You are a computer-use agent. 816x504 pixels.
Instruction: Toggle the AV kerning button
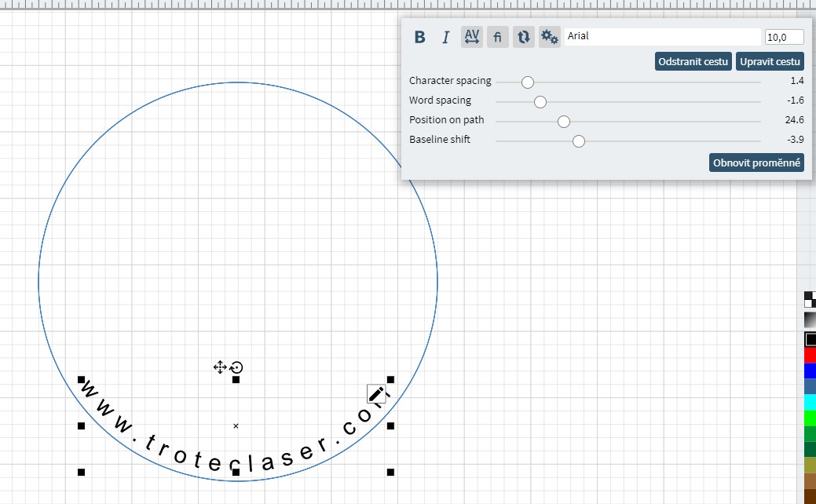click(x=471, y=37)
